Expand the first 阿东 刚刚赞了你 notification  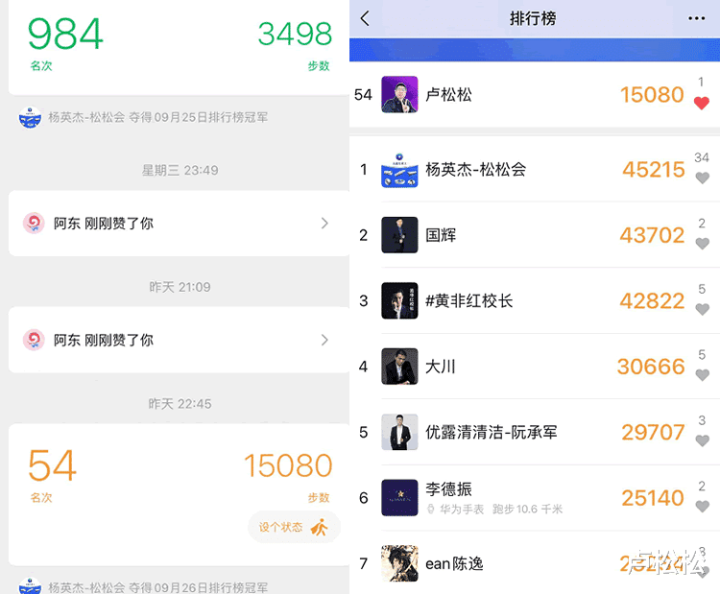179,224
